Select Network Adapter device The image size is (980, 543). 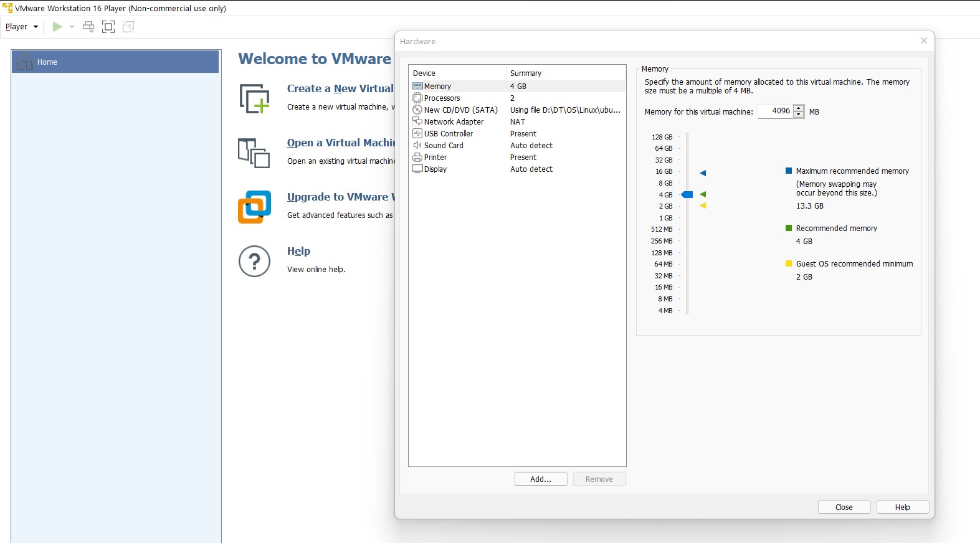click(517, 122)
